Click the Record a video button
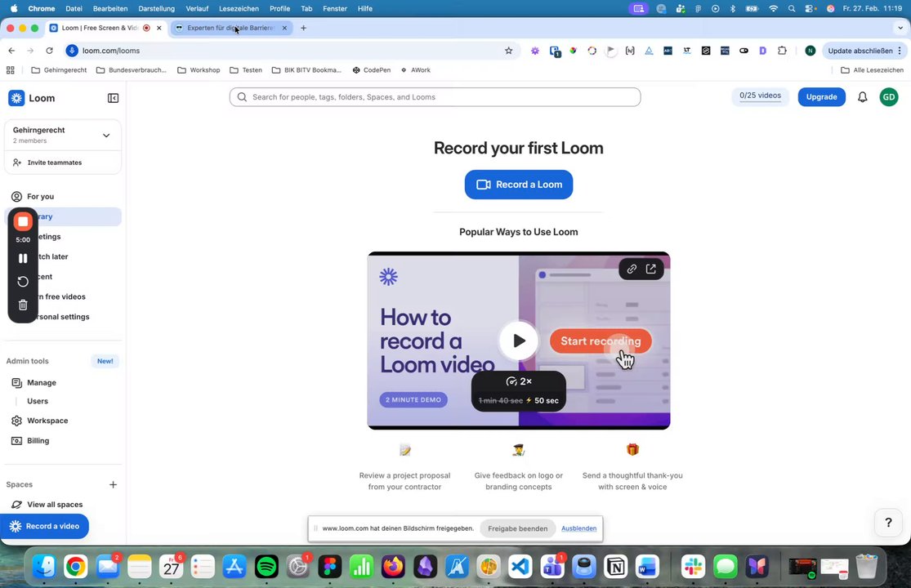This screenshot has height=588, width=911. tap(45, 527)
